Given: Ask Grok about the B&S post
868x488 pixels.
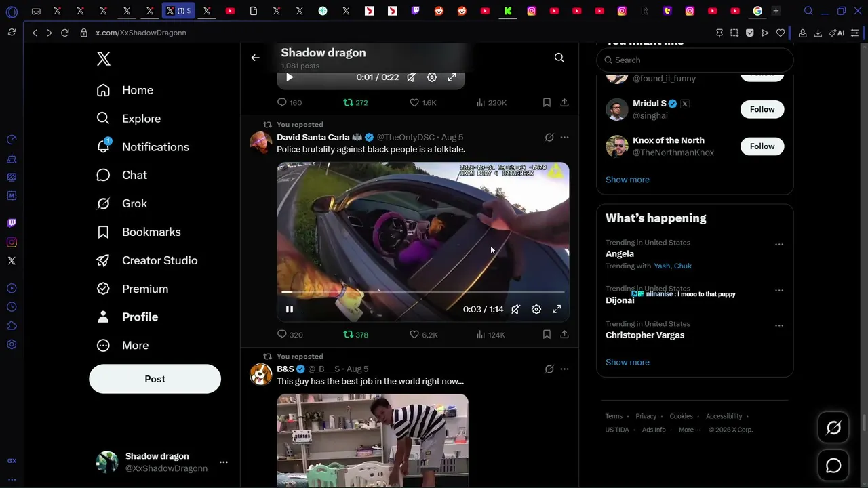Looking at the screenshot, I should (x=549, y=369).
